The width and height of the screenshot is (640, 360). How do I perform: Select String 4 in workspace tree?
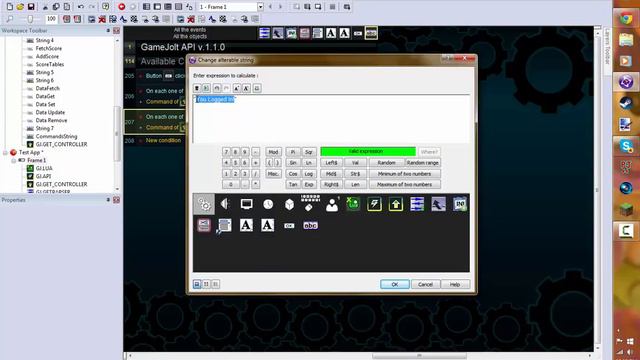44,40
